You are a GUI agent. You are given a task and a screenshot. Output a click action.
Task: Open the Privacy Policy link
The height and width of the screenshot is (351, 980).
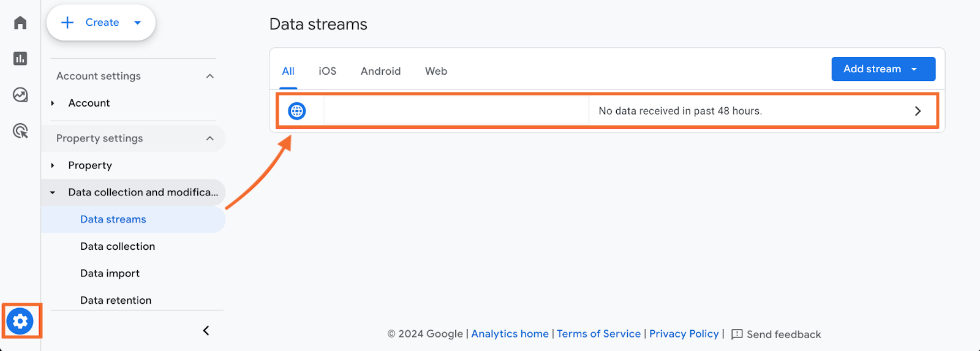click(684, 334)
